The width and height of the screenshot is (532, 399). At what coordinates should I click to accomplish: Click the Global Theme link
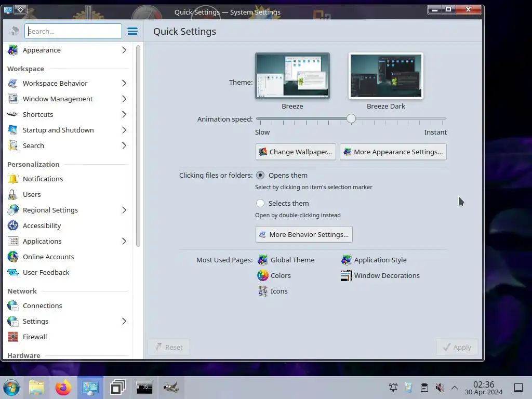(292, 260)
